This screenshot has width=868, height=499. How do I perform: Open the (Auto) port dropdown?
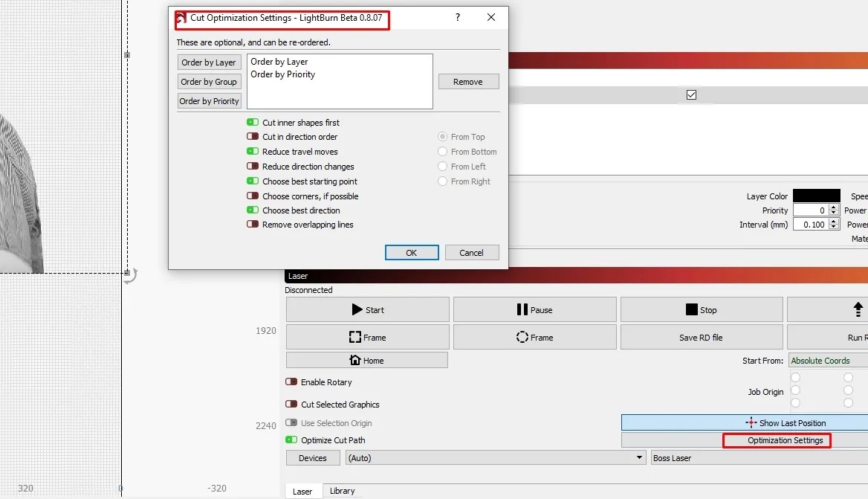[496, 458]
